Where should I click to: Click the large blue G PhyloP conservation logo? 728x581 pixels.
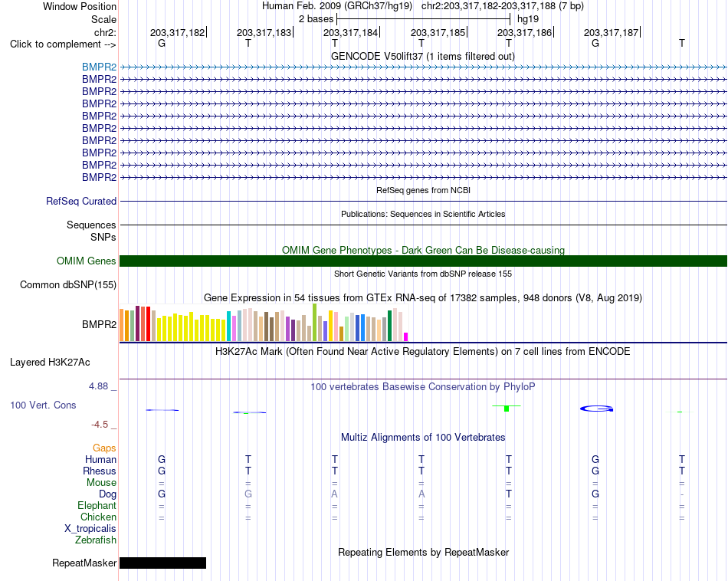(597, 409)
